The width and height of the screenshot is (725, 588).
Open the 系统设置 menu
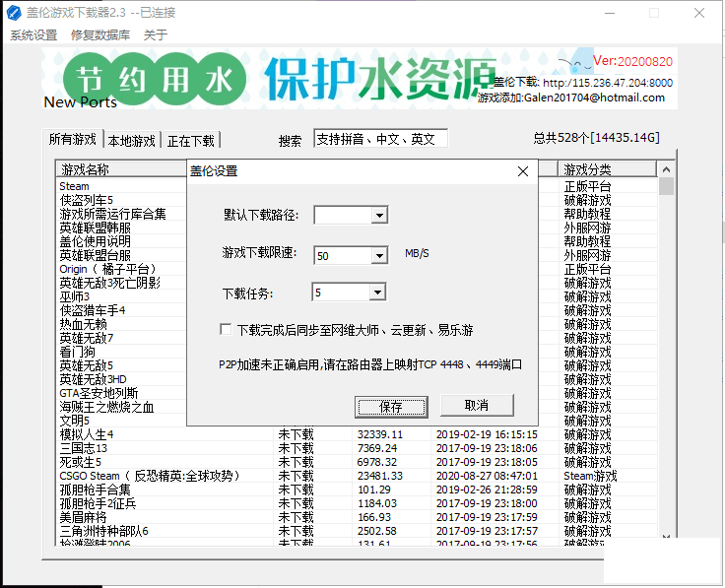[x=33, y=35]
